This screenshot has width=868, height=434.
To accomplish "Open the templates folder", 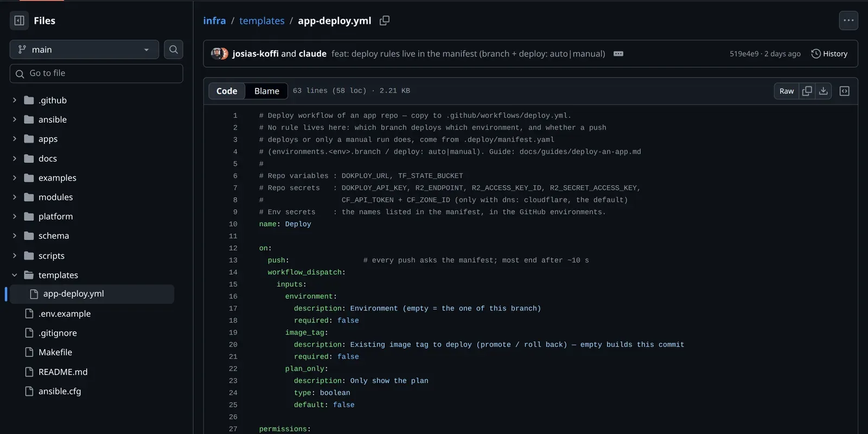I will [x=58, y=275].
